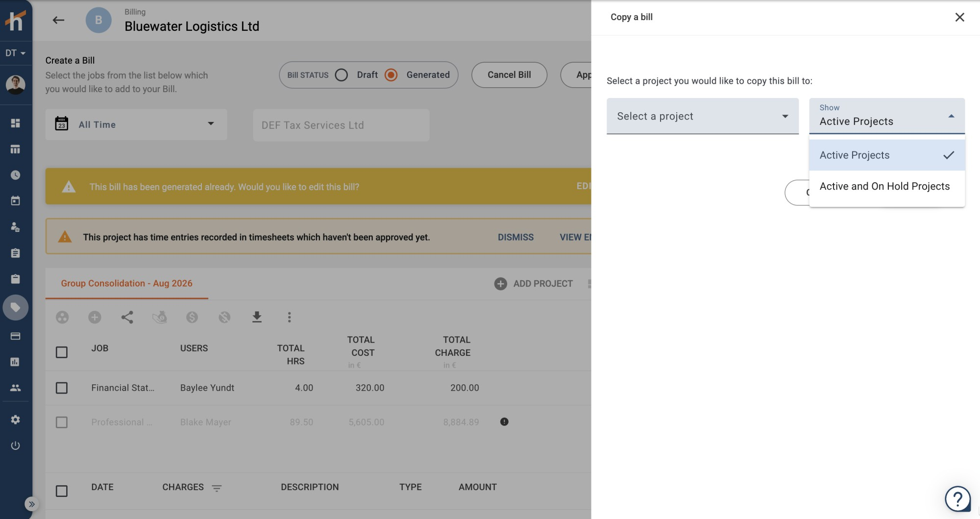Click the charges filter icon

click(x=217, y=488)
